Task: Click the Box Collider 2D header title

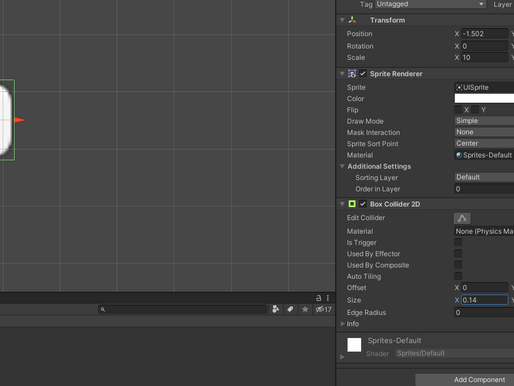Action: (x=395, y=204)
